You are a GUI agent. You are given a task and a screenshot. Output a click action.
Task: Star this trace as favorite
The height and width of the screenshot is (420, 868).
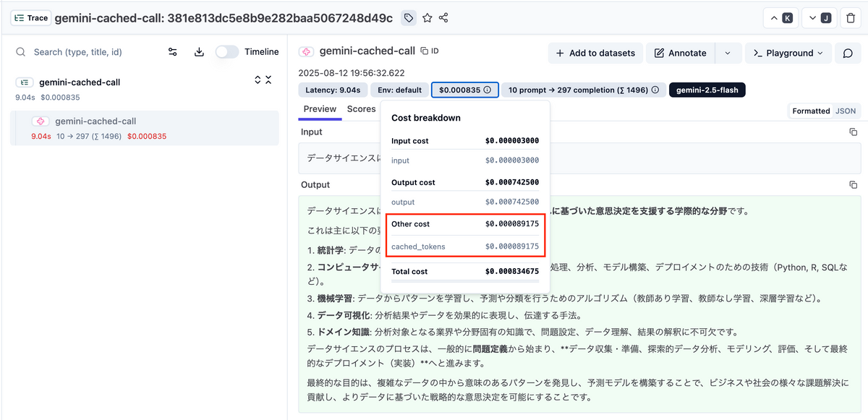click(x=427, y=18)
